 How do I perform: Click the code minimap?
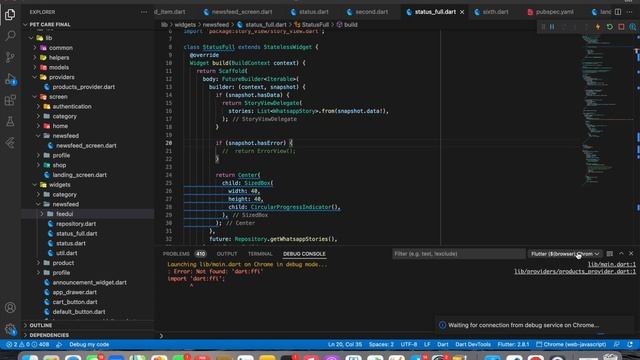click(x=608, y=110)
